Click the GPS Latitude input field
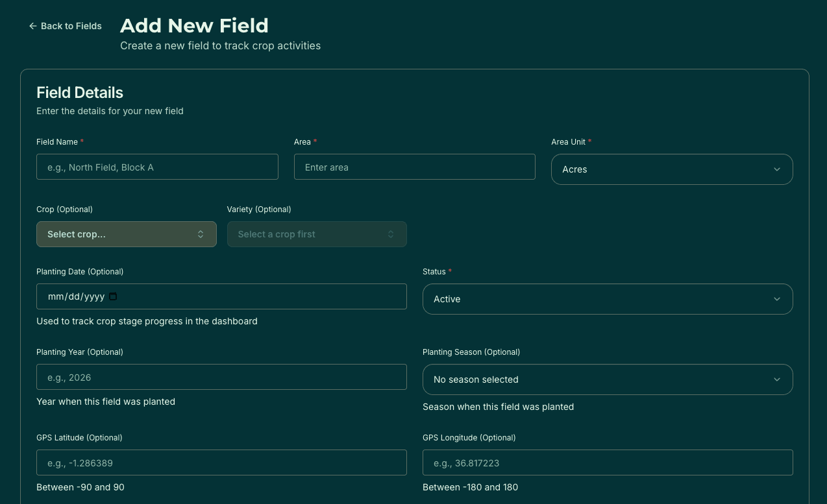The height and width of the screenshot is (504, 827). [221, 462]
